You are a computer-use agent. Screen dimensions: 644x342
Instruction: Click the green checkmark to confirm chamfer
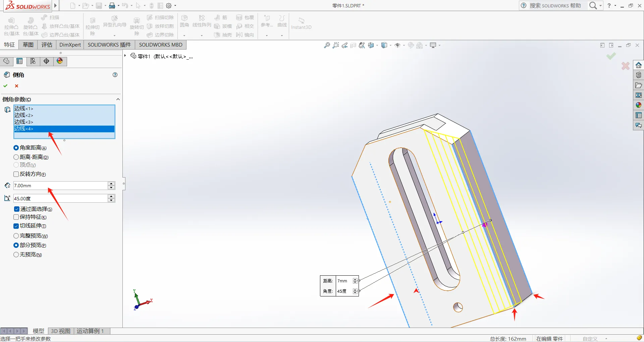pyautogui.click(x=5, y=86)
